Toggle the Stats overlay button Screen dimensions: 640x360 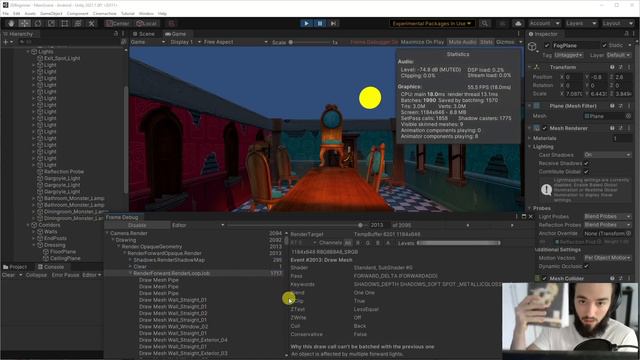[x=486, y=42]
